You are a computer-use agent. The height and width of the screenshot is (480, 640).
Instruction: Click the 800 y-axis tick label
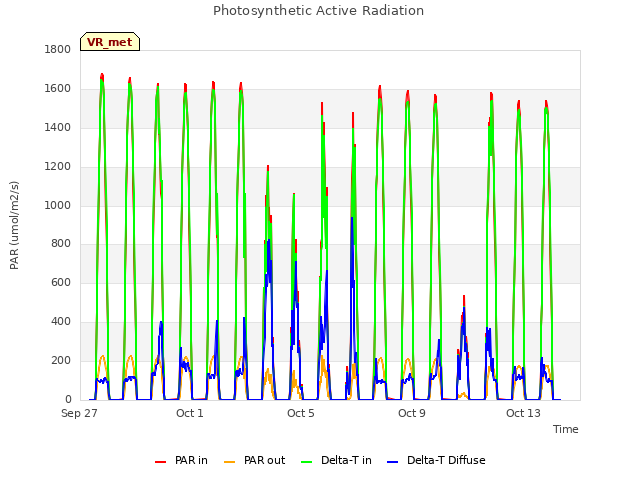click(61, 244)
